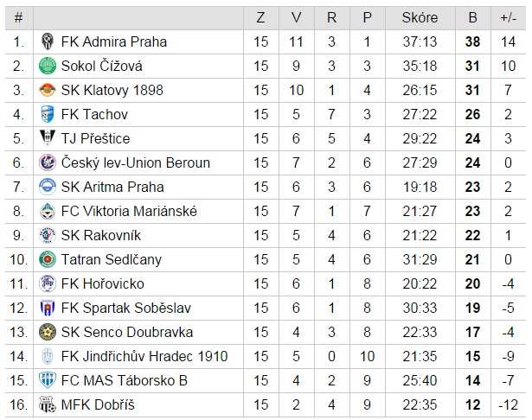Click the Z matches column header

tap(260, 17)
